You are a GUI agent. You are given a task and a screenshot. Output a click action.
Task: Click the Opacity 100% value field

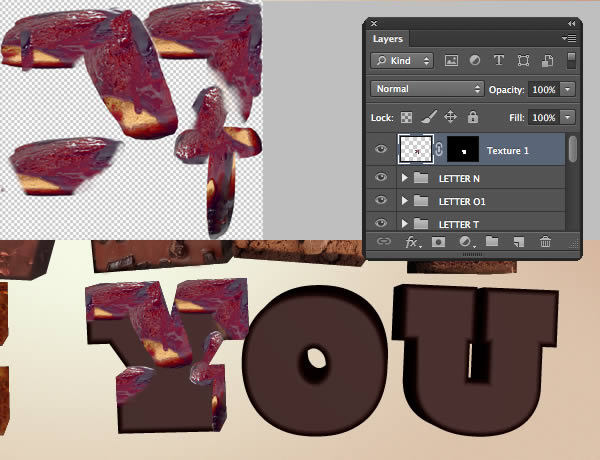tap(544, 90)
